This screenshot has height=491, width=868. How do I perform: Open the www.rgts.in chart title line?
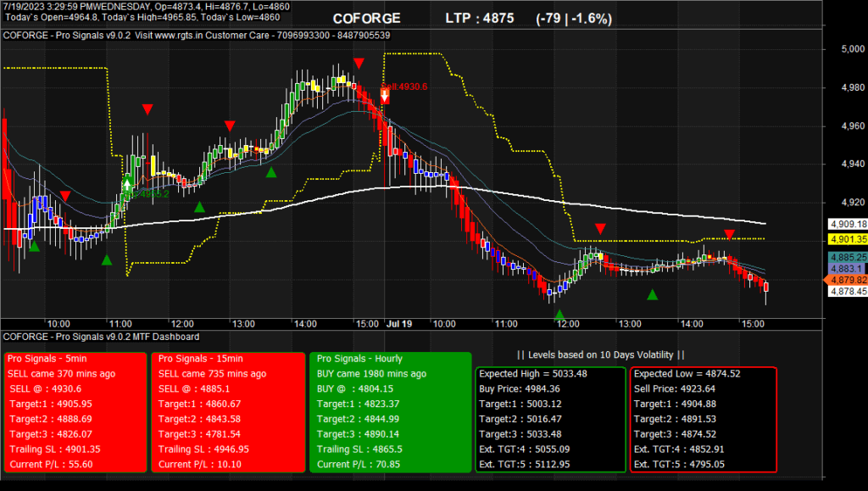click(x=197, y=36)
